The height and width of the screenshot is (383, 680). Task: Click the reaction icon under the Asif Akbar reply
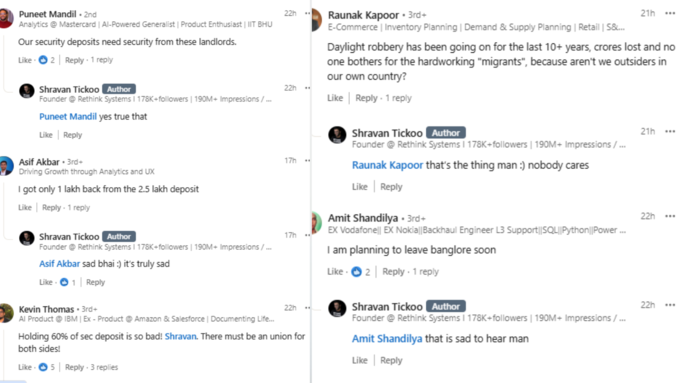click(x=64, y=282)
